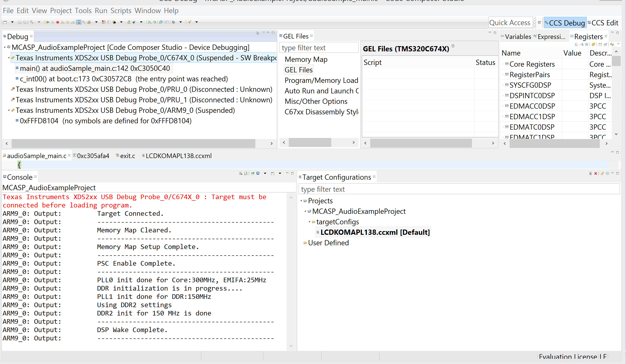Open dropdown arrow next to Load Program icon
This screenshot has width=626, height=364.
96,22
